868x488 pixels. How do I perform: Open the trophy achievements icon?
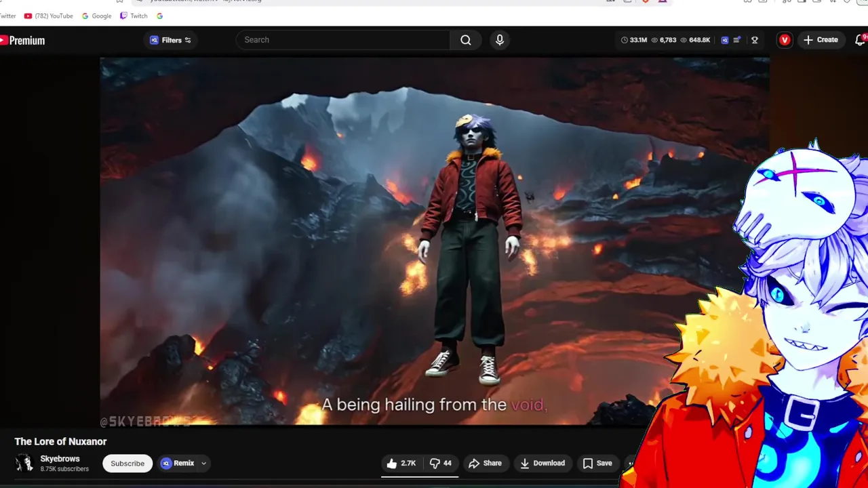point(754,40)
